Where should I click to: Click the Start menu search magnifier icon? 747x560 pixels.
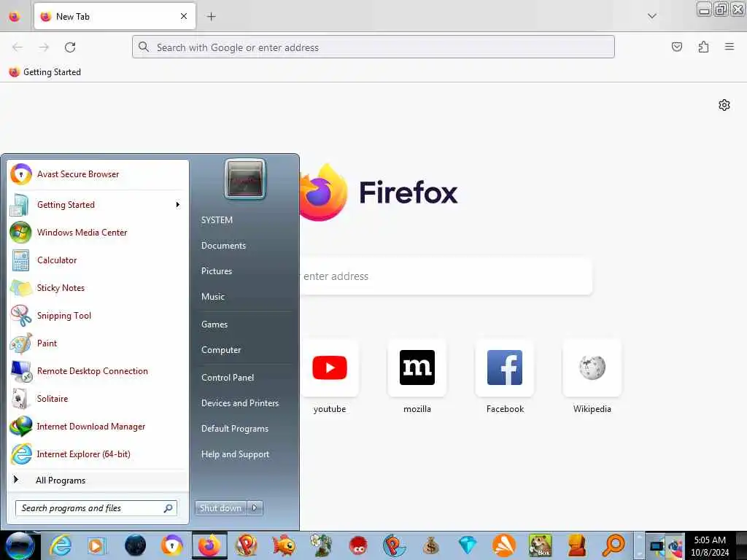point(169,508)
